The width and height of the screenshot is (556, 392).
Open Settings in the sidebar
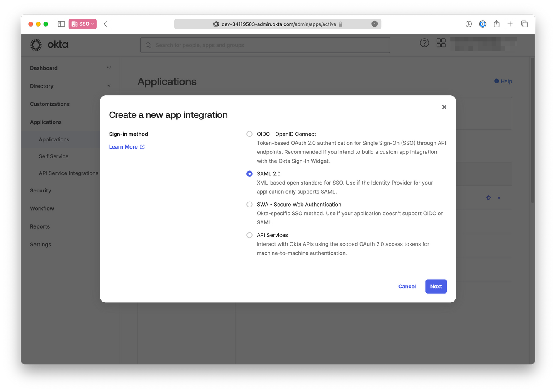[x=40, y=244]
